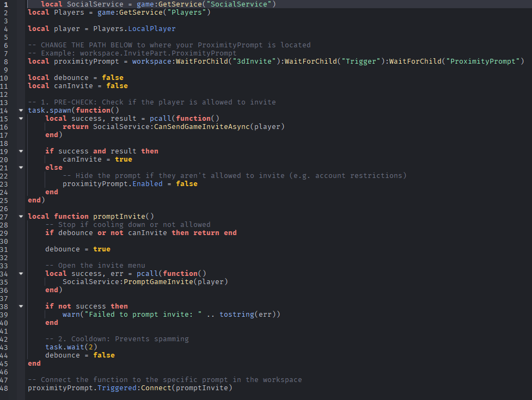The height and width of the screenshot is (400, 532).
Task: Click the PRE-CHECK comment on line 13
Action: coord(152,102)
